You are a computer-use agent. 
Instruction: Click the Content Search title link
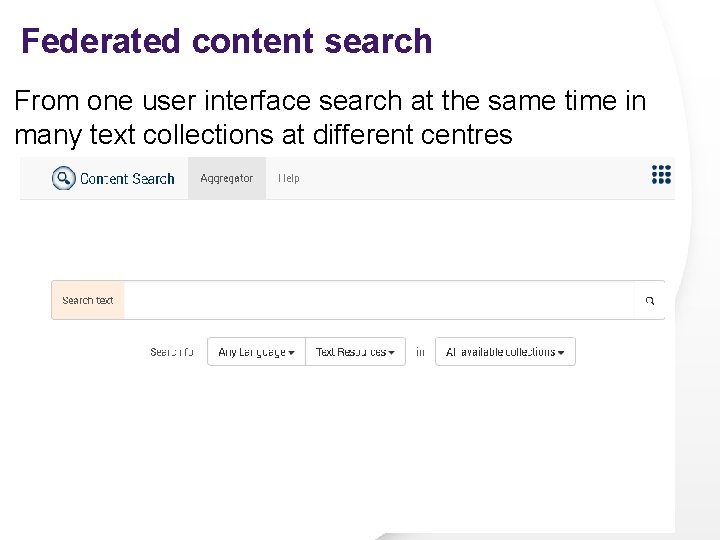(127, 179)
